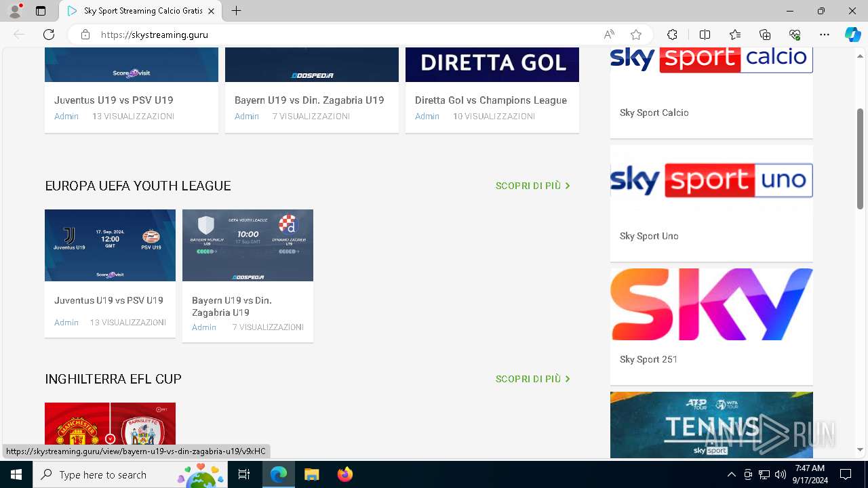The image size is (868, 488).
Task: Open the Sky Sport Uno label
Action: pyautogui.click(x=649, y=237)
